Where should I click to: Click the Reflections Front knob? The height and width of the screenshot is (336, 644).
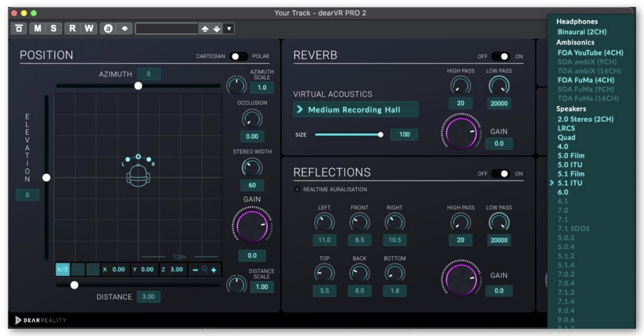359,222
